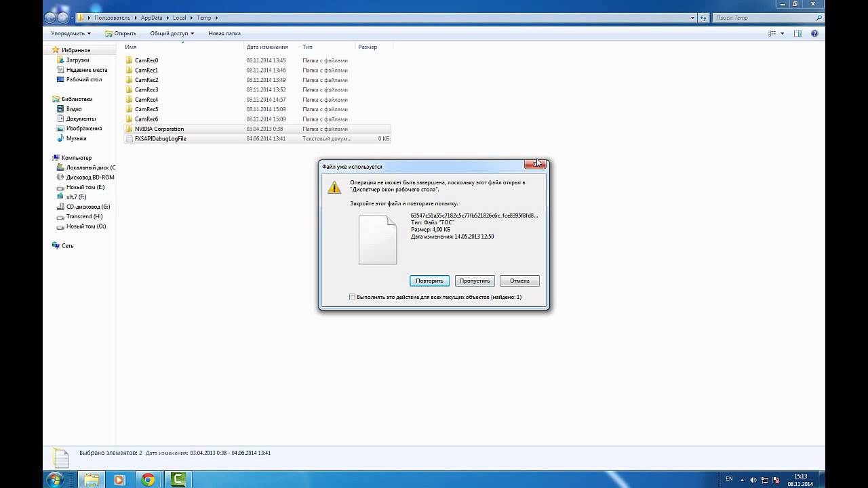The height and width of the screenshot is (488, 868).
Task: Open the Windows Start menu
Action: pyautogui.click(x=55, y=480)
